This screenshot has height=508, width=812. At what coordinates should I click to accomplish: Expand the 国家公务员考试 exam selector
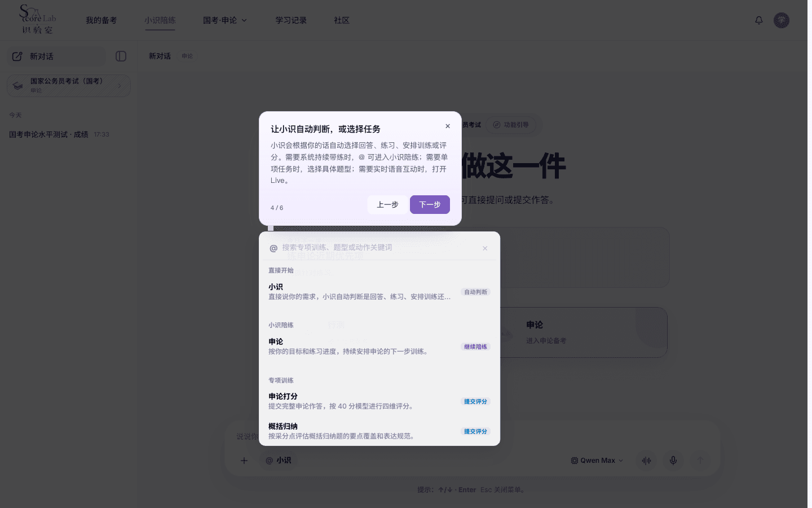[x=69, y=86]
